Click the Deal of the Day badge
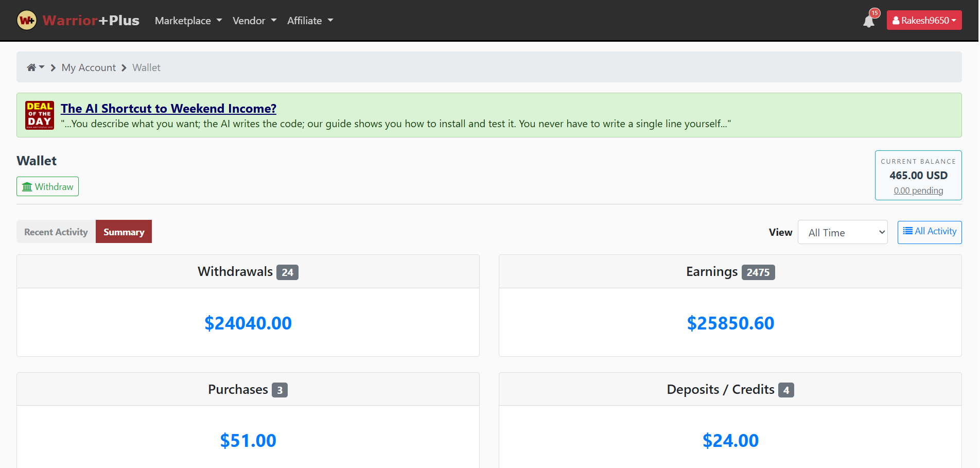This screenshot has width=980, height=468. (x=40, y=115)
